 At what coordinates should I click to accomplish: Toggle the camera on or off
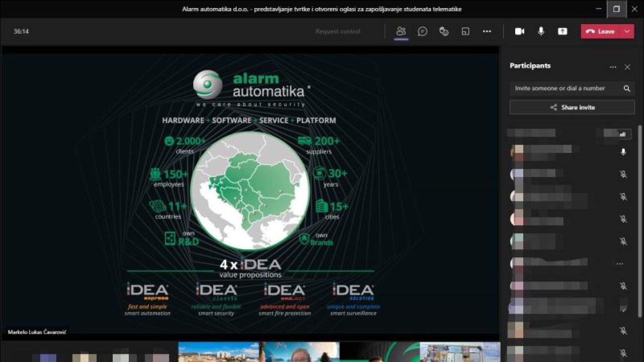(520, 32)
